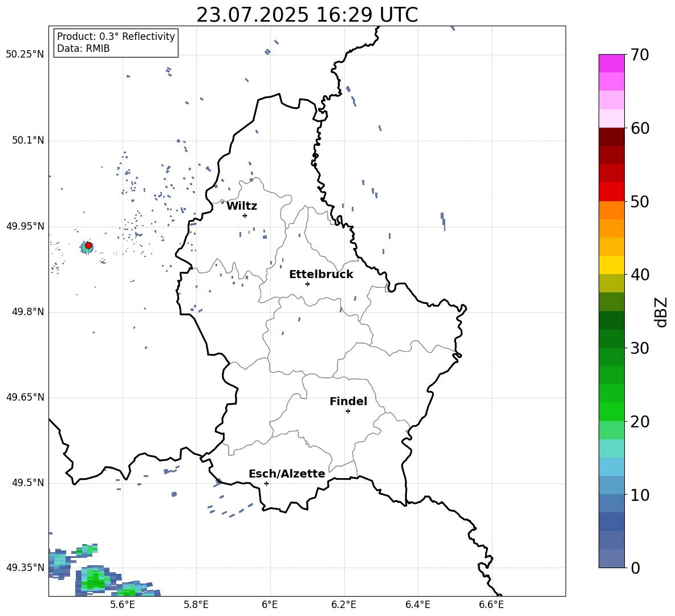Image resolution: width=675 pixels, height=616 pixels.
Task: Click the 6.4°E longitude label
Action: click(417, 605)
